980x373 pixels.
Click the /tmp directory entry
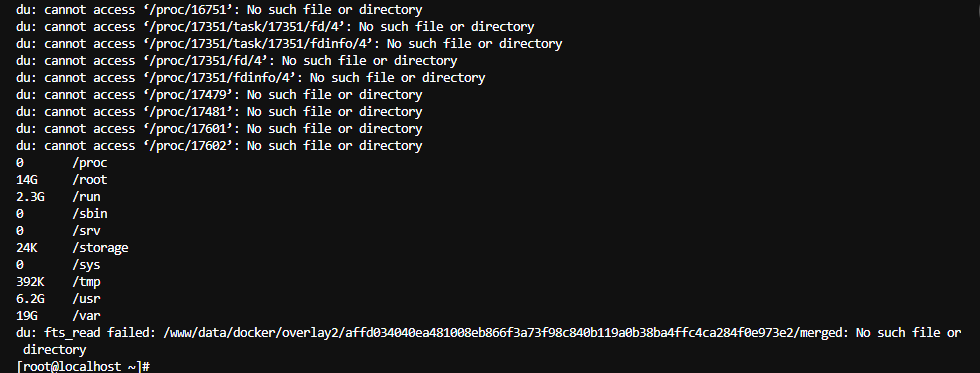point(86,282)
